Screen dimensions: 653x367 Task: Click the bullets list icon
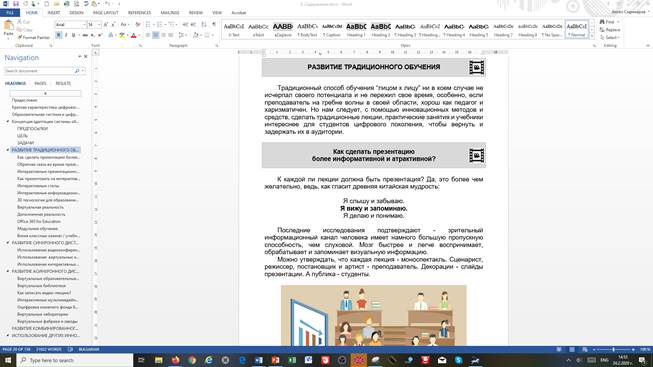click(148, 25)
